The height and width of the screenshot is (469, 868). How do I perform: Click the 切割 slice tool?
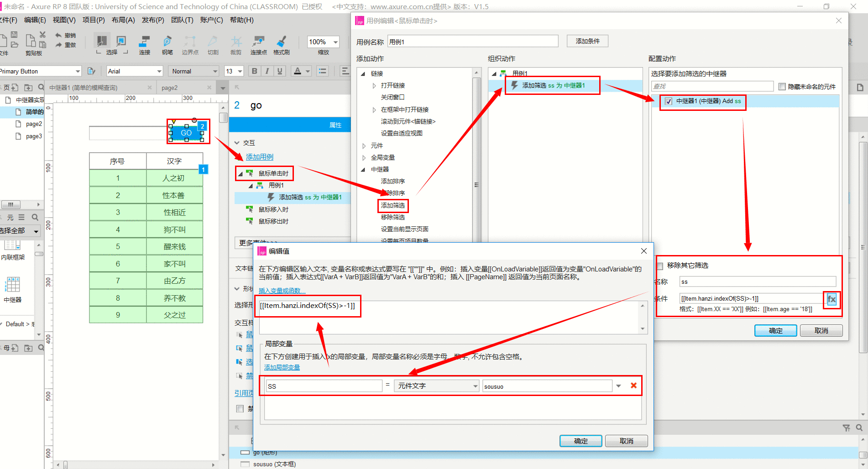(x=213, y=45)
